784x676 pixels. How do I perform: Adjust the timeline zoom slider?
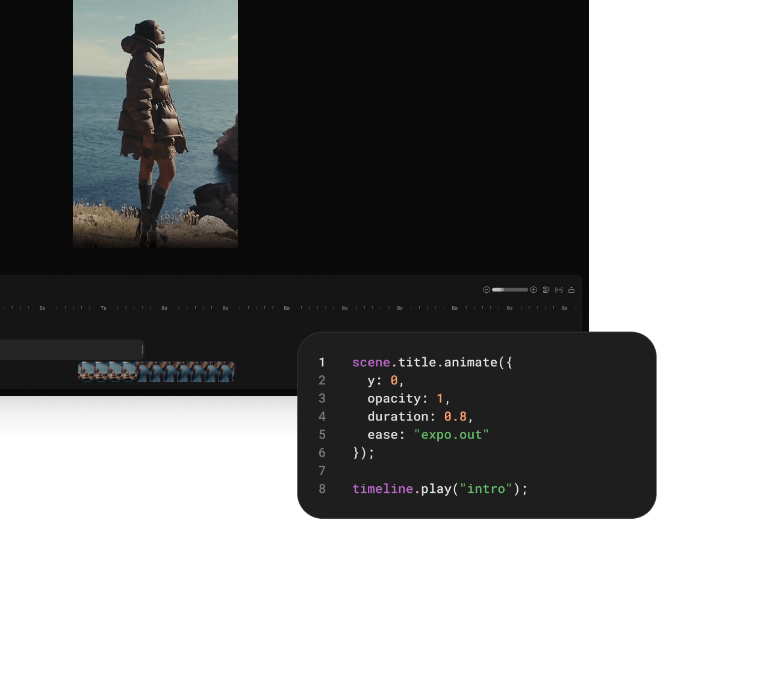(x=510, y=290)
